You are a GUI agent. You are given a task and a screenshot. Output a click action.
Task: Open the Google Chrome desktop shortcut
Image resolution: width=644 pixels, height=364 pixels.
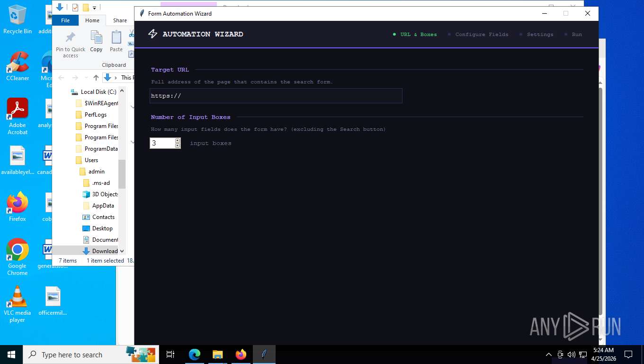18,257
